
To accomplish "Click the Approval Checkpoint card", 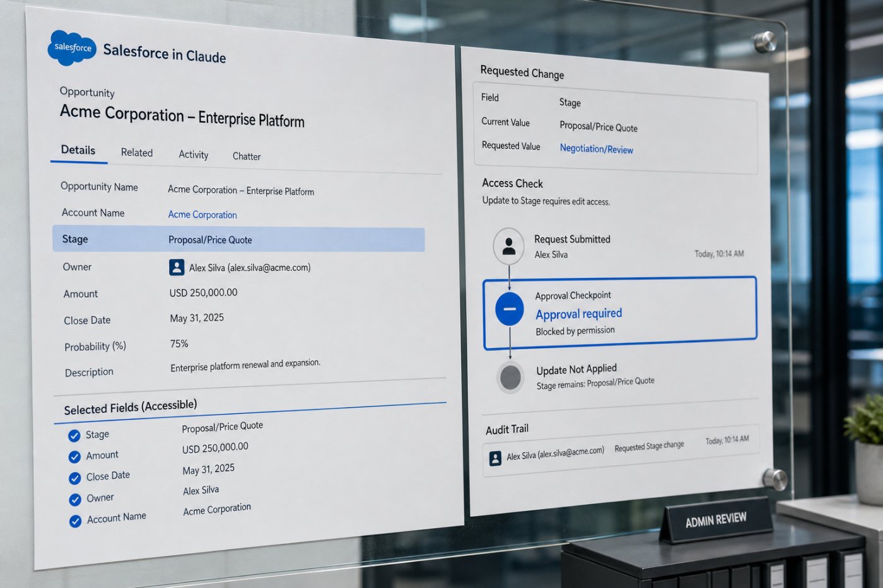I will [x=620, y=313].
